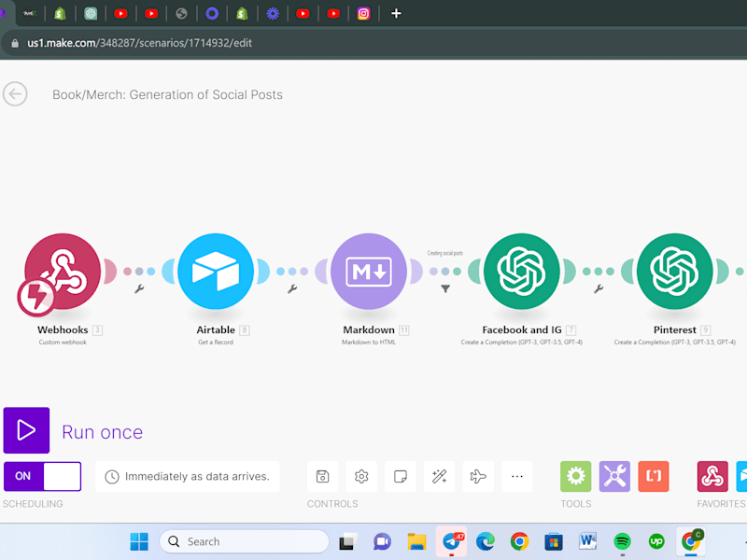Open the Facebook and IG OpenAI module

pyautogui.click(x=522, y=271)
